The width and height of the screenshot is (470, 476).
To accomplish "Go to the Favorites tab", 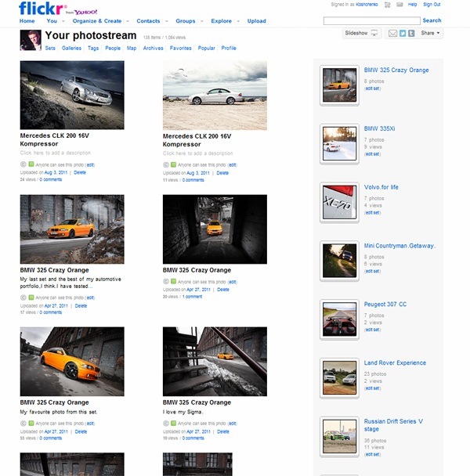I will pos(180,49).
